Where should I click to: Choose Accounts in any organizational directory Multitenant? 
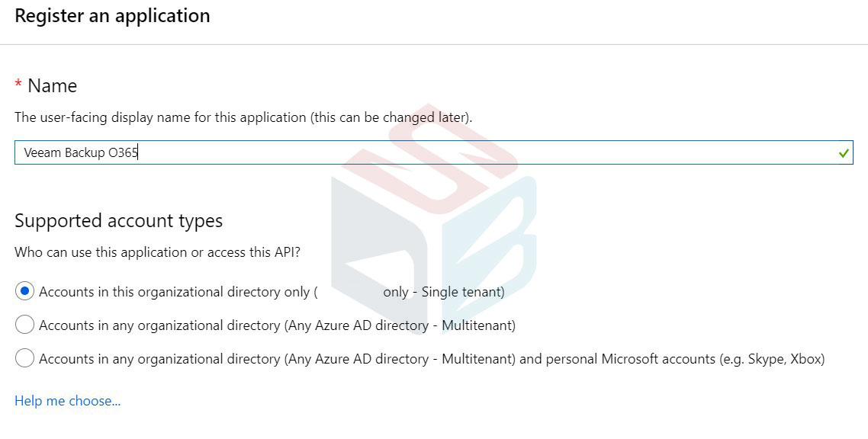pyautogui.click(x=24, y=325)
